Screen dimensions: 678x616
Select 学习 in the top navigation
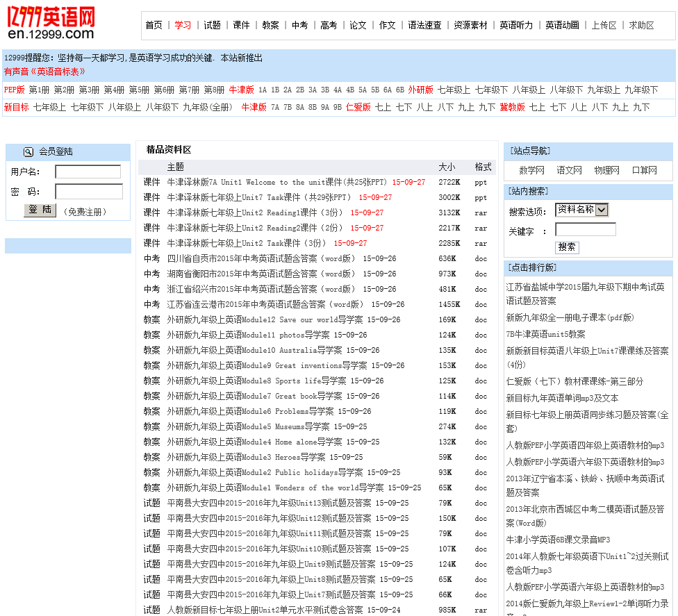[x=183, y=25]
